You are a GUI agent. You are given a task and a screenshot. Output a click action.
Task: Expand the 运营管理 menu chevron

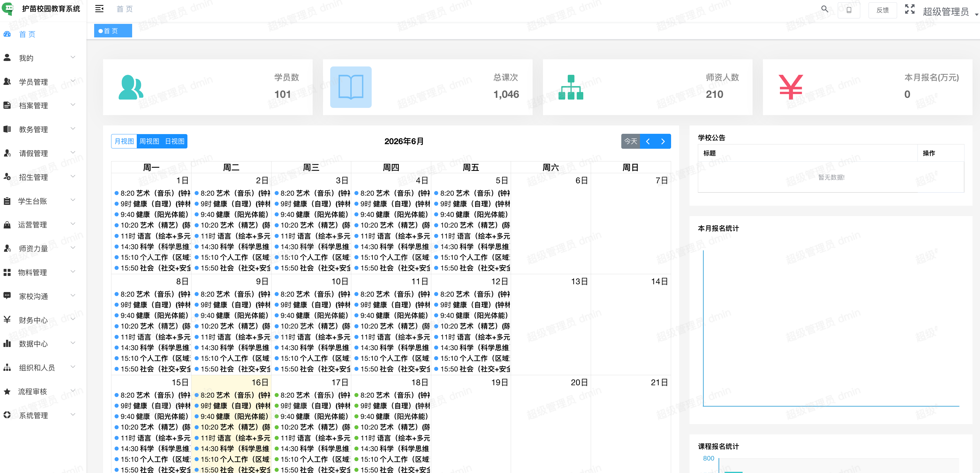(x=73, y=224)
